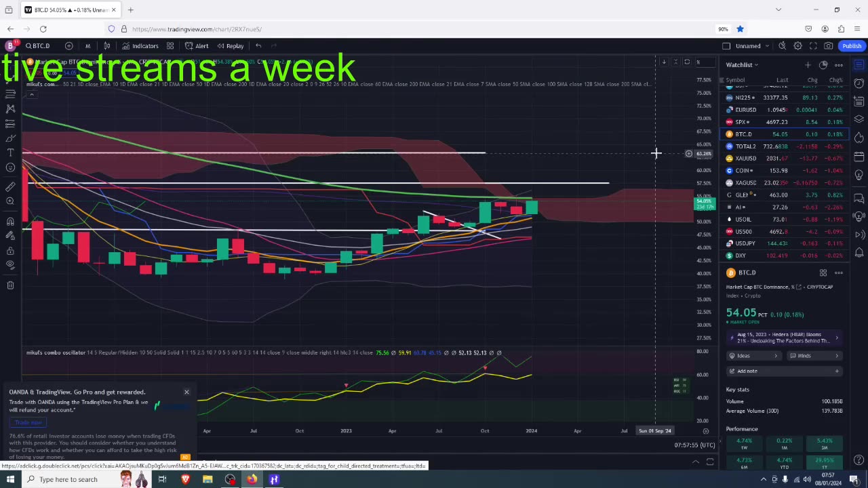Select the Brush drawing tool

pos(10,138)
